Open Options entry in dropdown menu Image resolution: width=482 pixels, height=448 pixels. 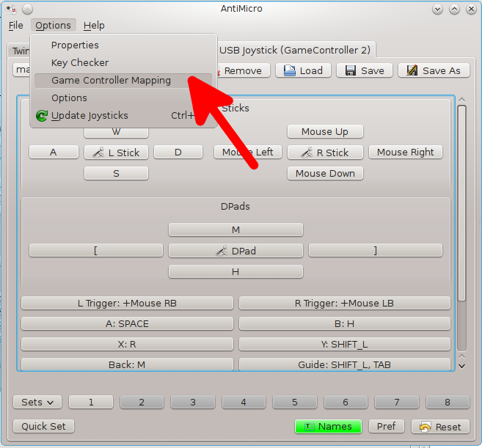coord(123,98)
